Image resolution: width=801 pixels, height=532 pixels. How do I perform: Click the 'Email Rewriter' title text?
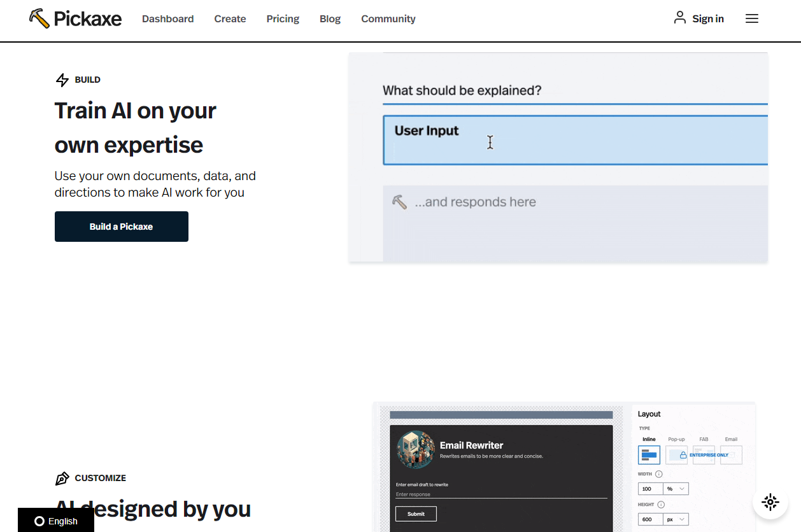(472, 445)
